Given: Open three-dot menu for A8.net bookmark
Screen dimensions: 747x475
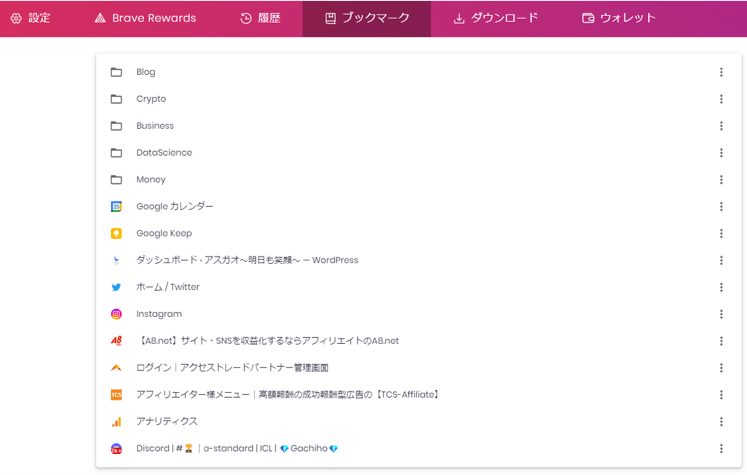Looking at the screenshot, I should (x=721, y=341).
